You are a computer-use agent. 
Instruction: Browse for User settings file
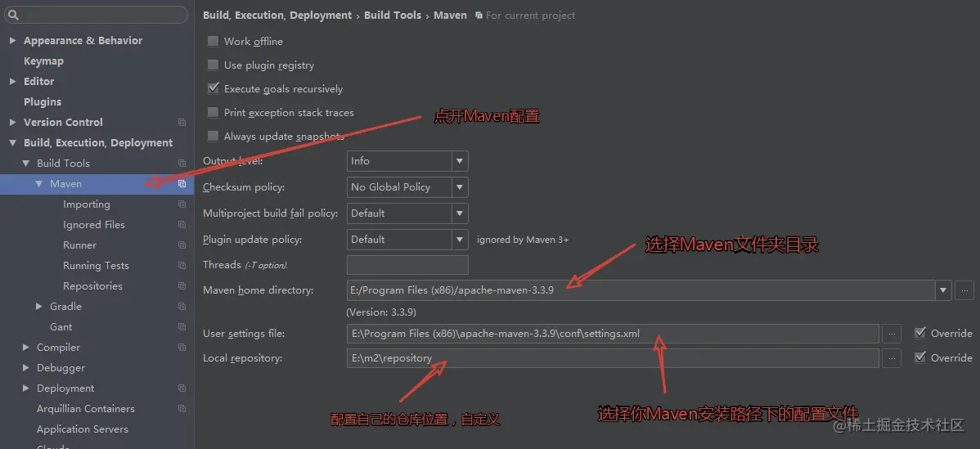click(892, 334)
